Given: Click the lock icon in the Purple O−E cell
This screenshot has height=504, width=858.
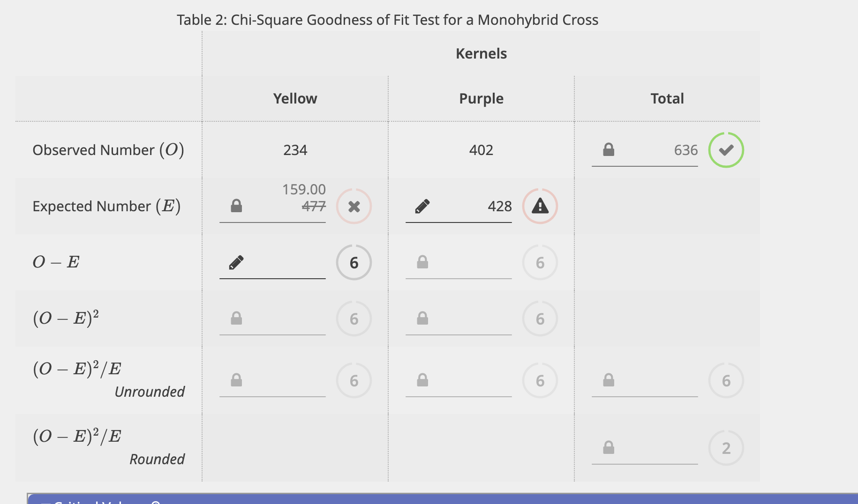Looking at the screenshot, I should 422,262.
